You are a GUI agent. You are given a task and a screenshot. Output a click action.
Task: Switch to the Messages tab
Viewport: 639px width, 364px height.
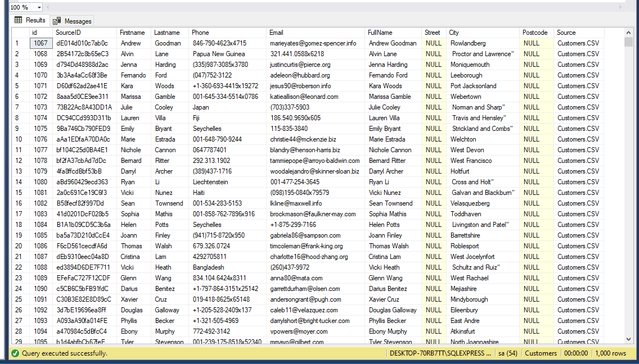click(x=72, y=21)
